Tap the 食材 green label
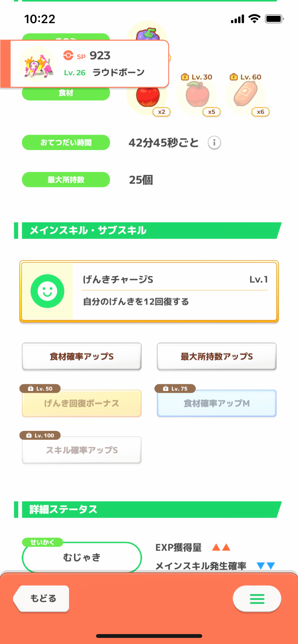The width and height of the screenshot is (298, 644). tap(66, 94)
